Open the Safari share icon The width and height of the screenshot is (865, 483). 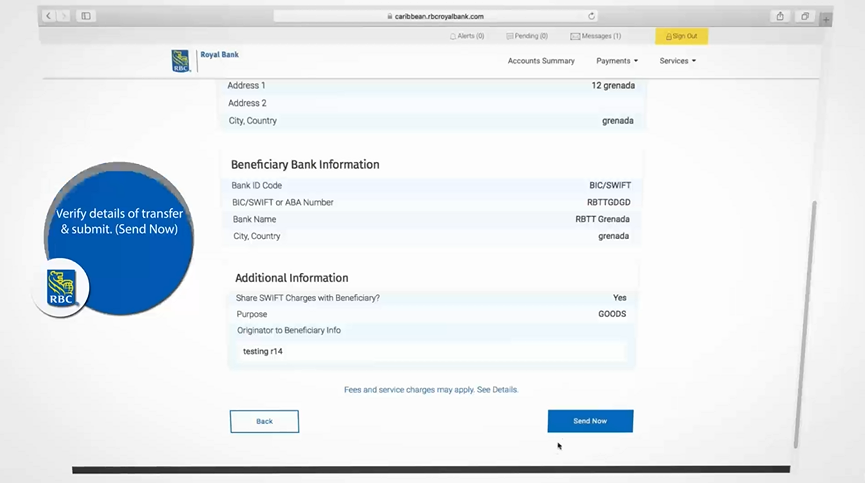[780, 16]
